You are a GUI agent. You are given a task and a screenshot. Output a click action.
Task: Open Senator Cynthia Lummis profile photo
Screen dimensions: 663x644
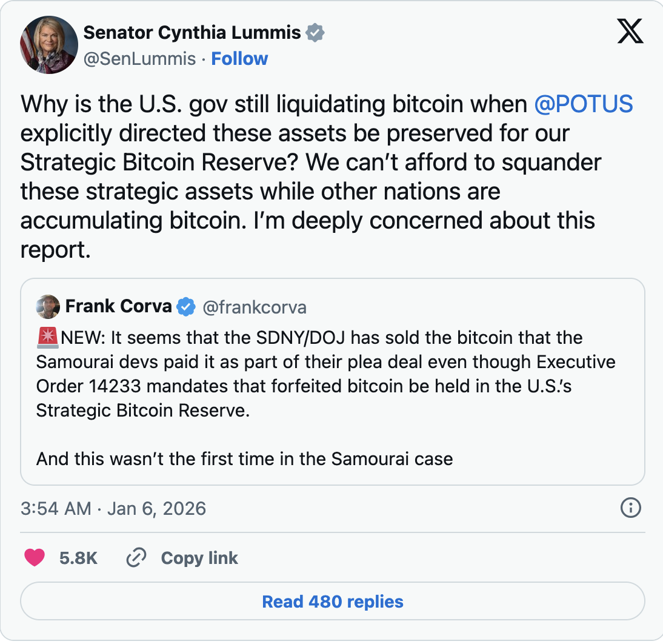49,45
